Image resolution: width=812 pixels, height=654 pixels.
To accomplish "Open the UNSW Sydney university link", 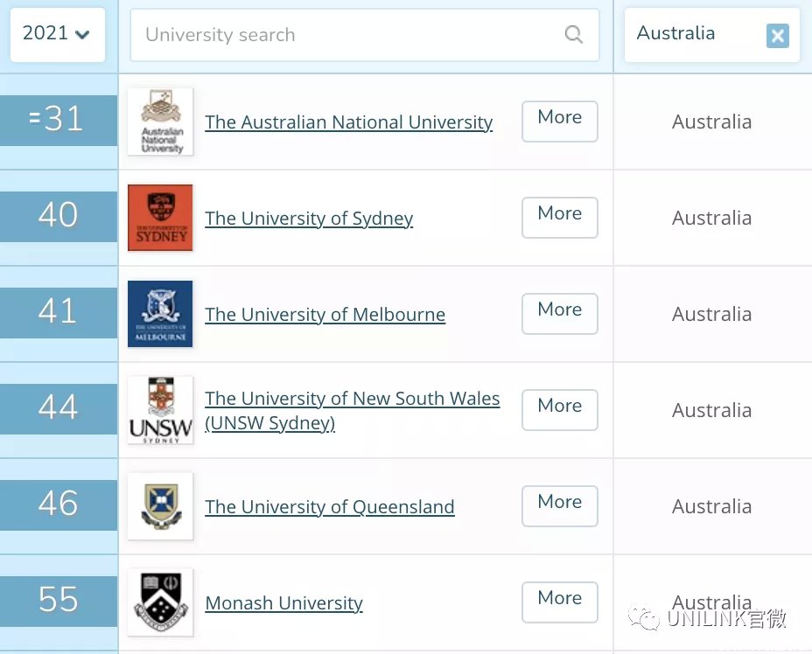I will point(352,411).
